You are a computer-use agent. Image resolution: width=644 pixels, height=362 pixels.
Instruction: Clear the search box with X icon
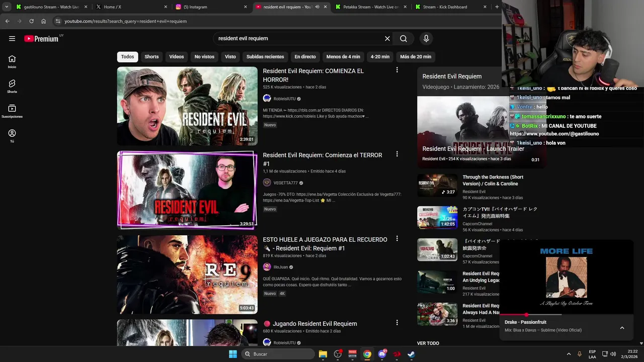[387, 39]
